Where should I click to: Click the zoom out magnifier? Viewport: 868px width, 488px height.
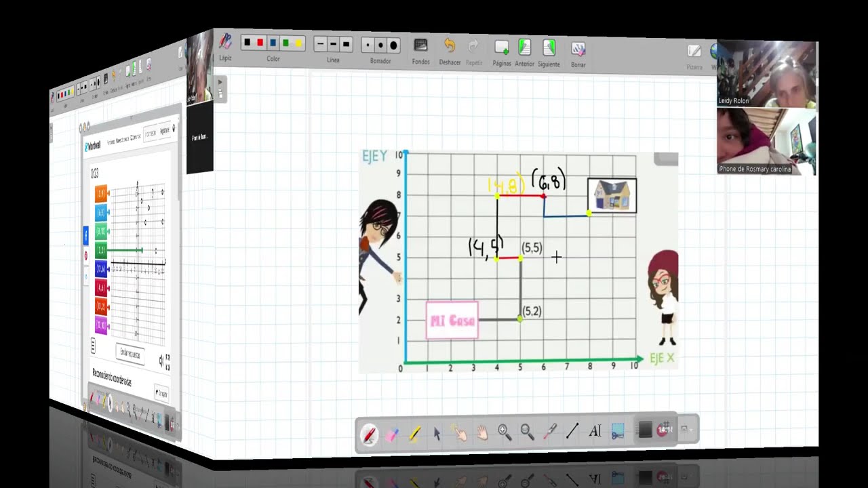click(x=526, y=431)
